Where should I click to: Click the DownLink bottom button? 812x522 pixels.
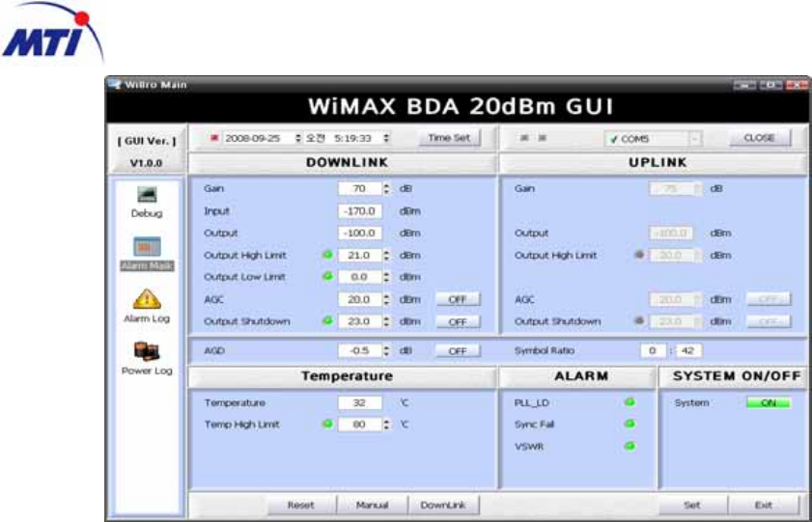click(x=443, y=505)
